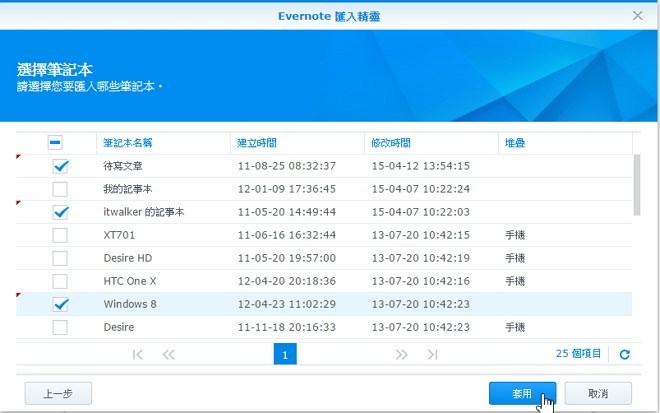Click the 25 個項目 item count
The image size is (660, 413).
578,354
